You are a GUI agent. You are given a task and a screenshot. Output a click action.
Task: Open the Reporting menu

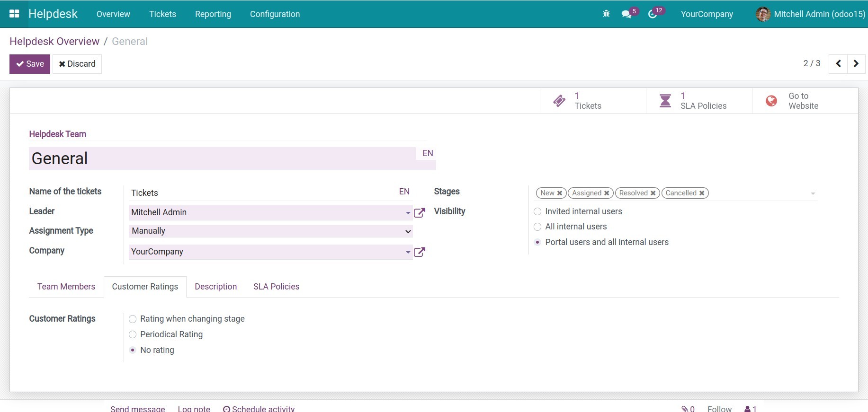[x=213, y=14]
